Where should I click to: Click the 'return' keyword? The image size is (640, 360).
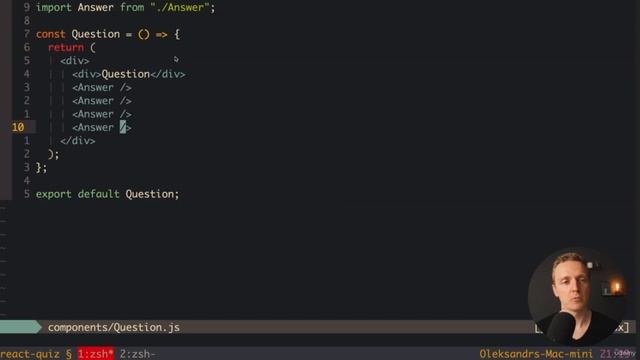(66, 47)
